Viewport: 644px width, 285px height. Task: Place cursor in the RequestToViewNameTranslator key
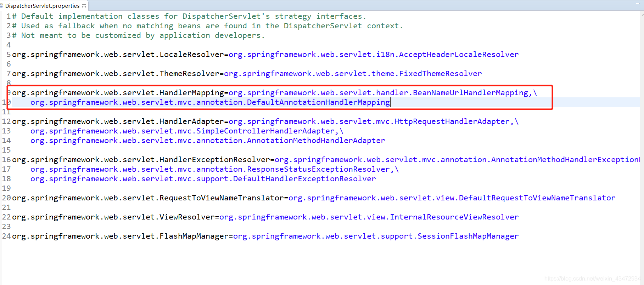pos(148,198)
